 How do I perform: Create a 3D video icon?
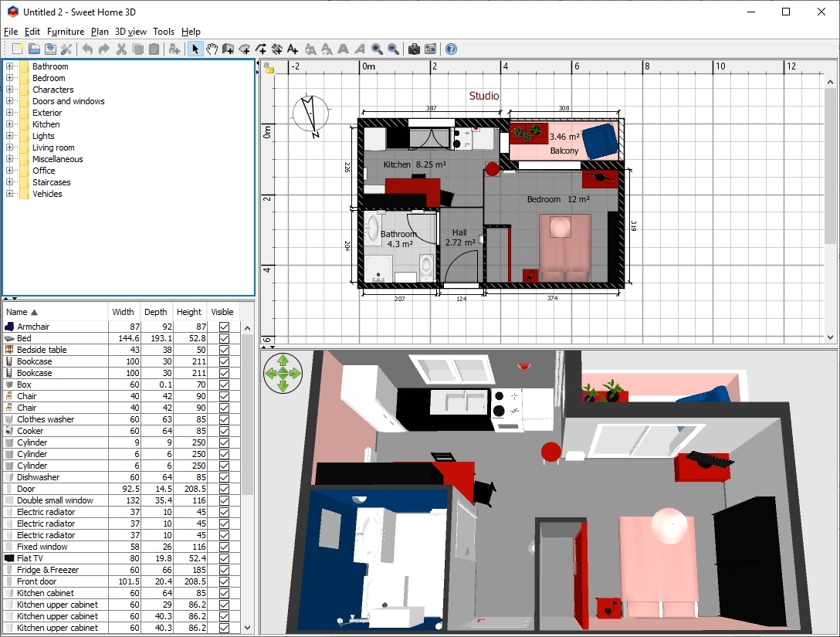(x=430, y=49)
